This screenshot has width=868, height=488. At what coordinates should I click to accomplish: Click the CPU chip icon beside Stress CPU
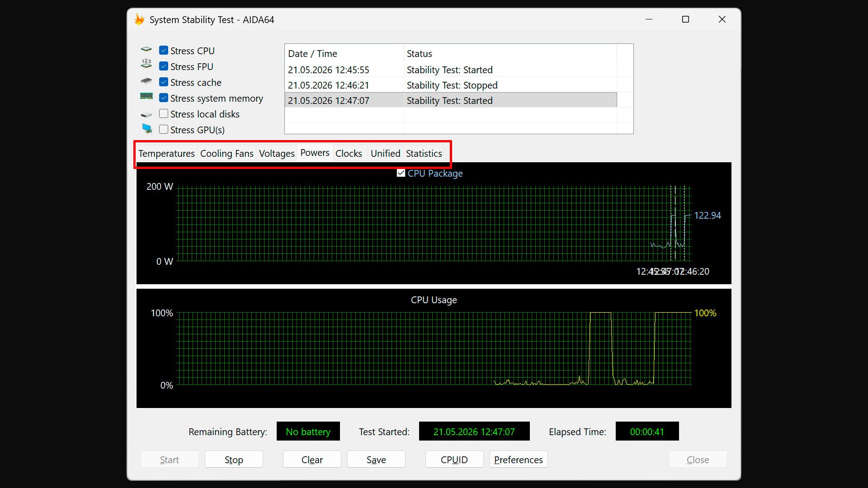pyautogui.click(x=146, y=49)
